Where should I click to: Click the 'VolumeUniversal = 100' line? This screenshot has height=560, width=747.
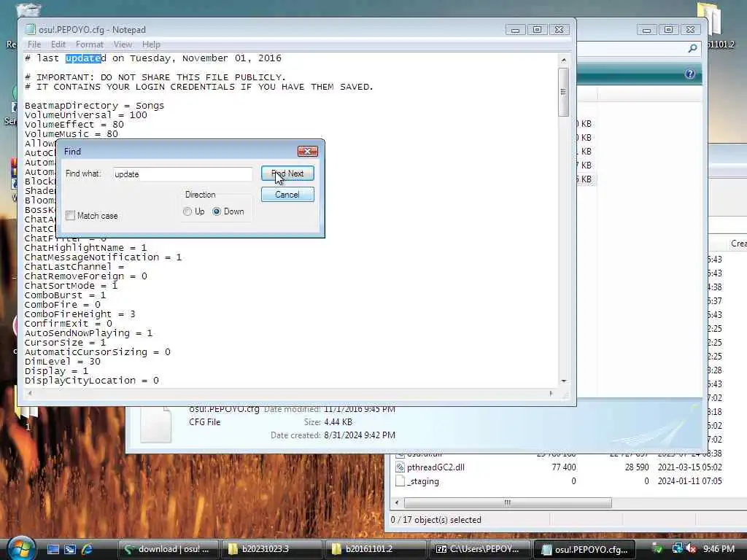(86, 115)
